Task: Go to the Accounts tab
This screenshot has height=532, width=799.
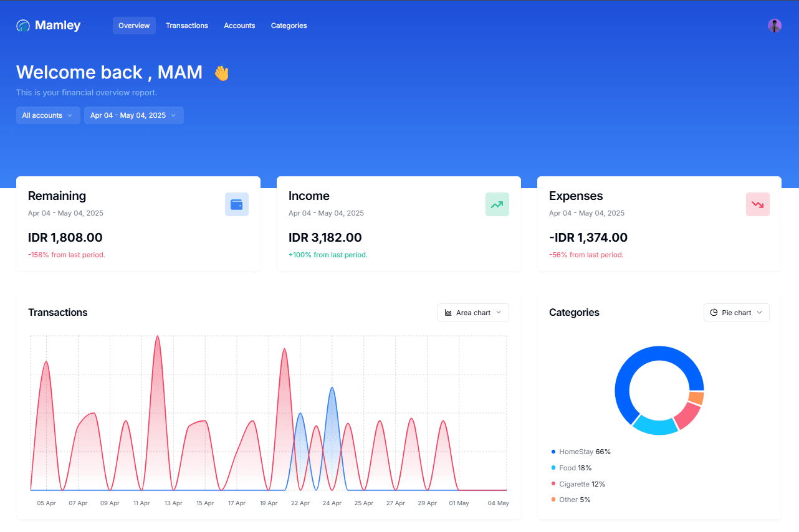Action: tap(239, 26)
